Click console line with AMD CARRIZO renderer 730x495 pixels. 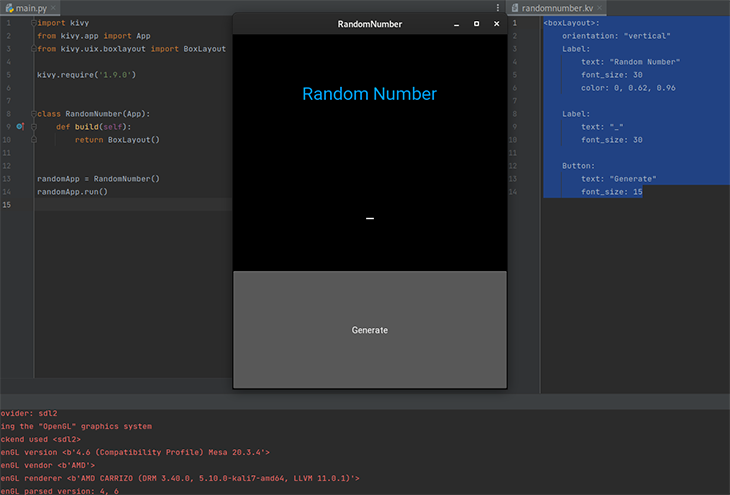tap(180, 479)
